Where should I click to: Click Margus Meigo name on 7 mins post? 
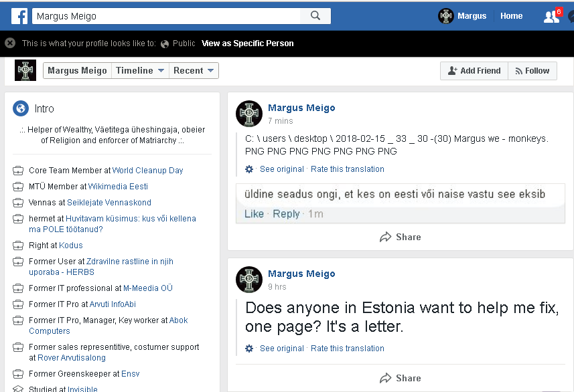click(x=301, y=108)
